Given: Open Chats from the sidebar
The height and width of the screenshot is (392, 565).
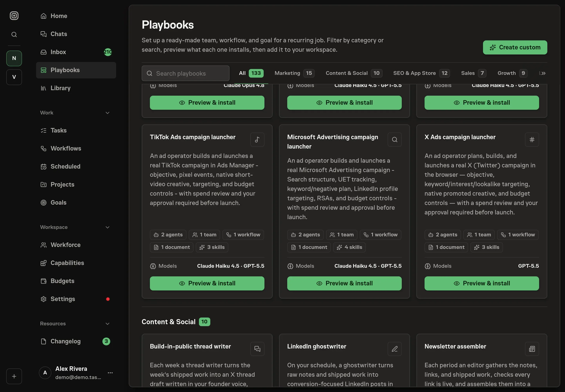Looking at the screenshot, I should [x=76, y=34].
